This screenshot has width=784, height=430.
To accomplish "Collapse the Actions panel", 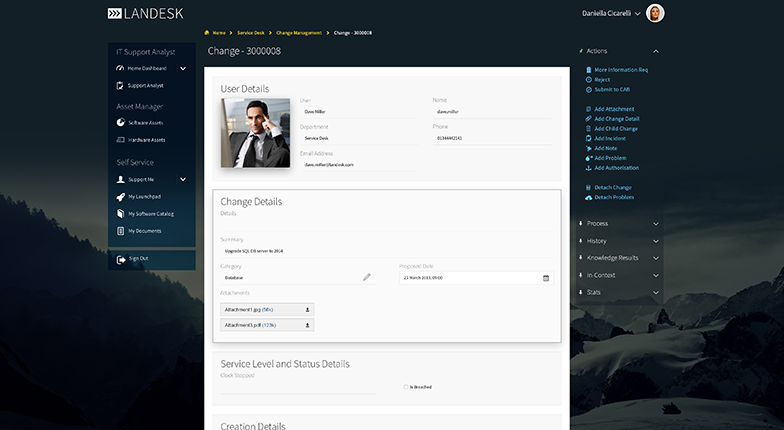I will tap(655, 51).
